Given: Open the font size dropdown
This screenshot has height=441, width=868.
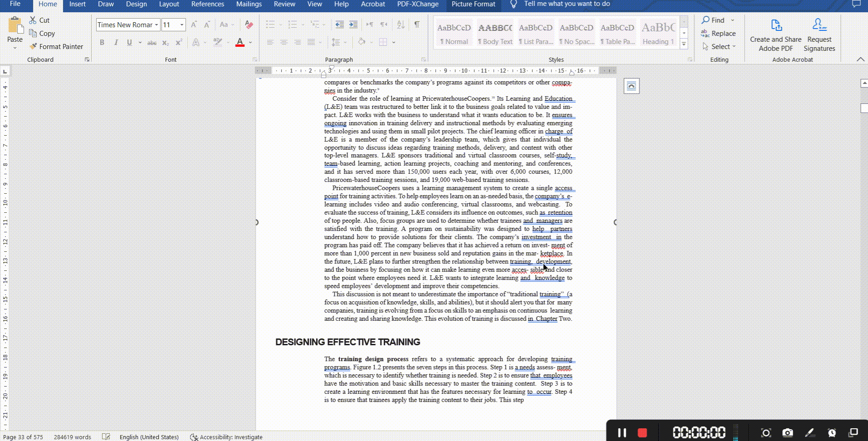Looking at the screenshot, I should (182, 24).
